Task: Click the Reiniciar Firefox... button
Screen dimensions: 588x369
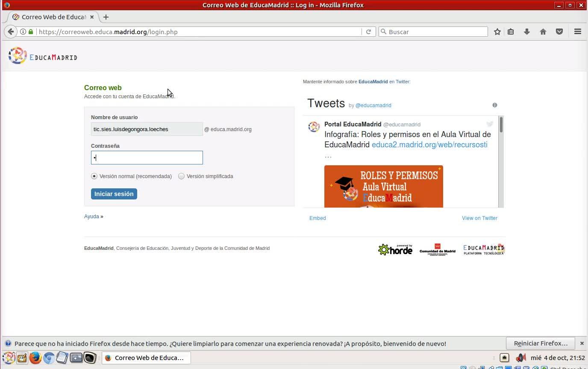Action: point(541,343)
